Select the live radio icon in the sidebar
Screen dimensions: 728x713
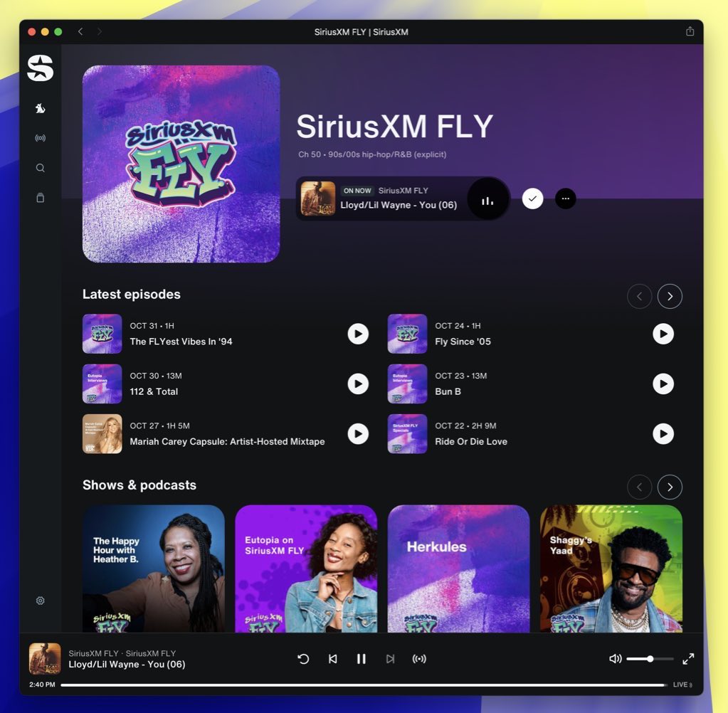(40, 137)
